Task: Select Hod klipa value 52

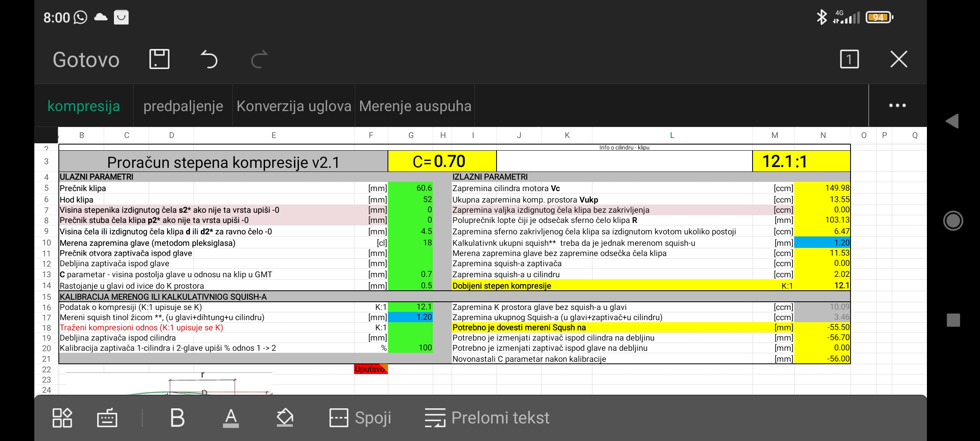Action: (x=410, y=199)
